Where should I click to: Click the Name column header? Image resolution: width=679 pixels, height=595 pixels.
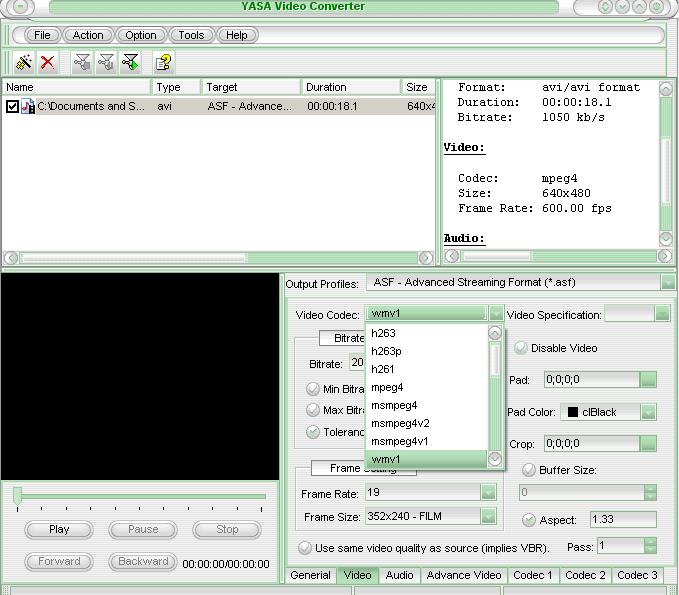coord(77,87)
